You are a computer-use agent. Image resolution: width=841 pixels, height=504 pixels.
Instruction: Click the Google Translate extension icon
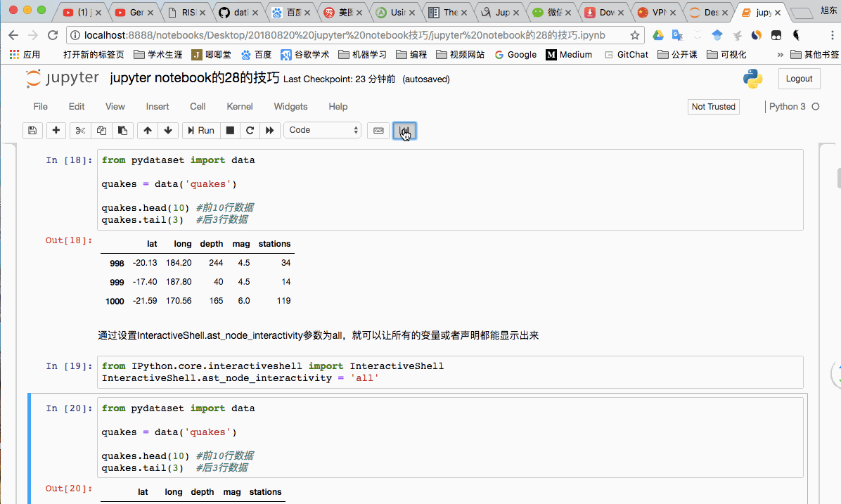[x=677, y=35]
